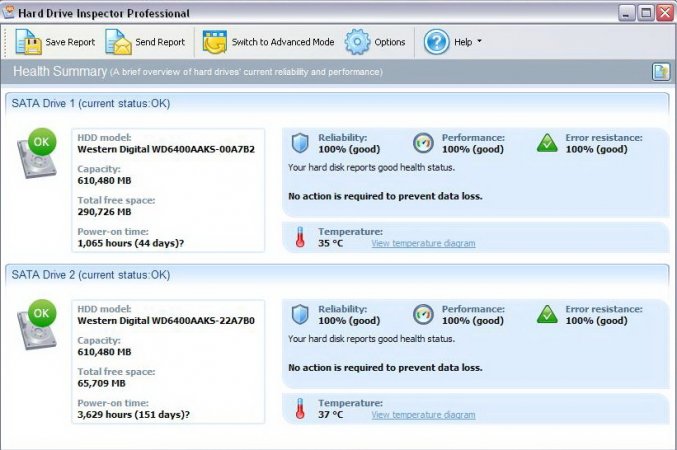Click the Performance gauge icon for Drive 2

click(x=423, y=314)
